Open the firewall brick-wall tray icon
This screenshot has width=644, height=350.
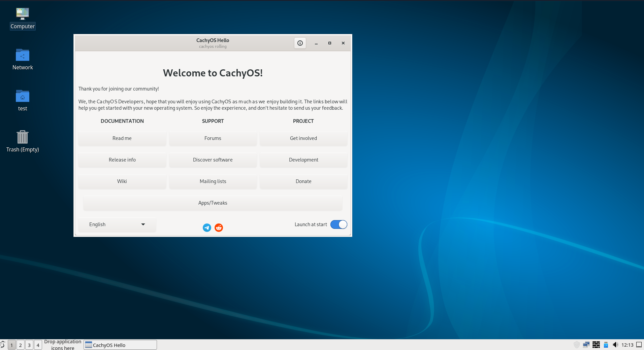click(x=596, y=345)
